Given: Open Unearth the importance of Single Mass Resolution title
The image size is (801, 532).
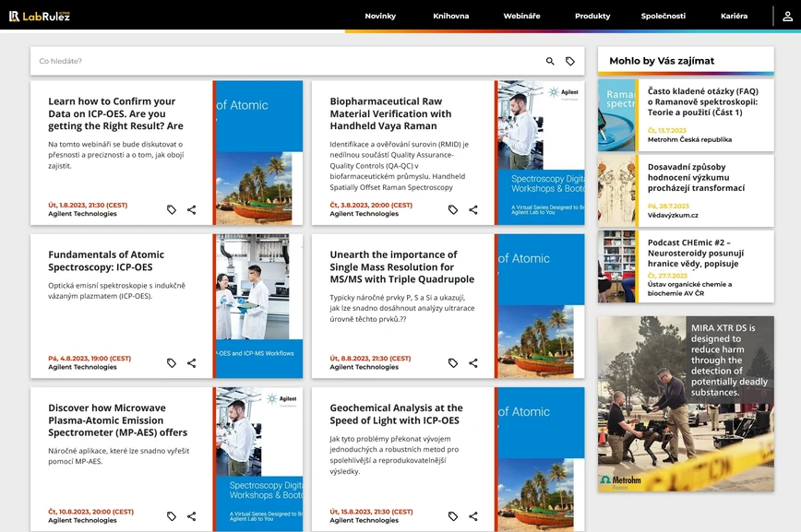Looking at the screenshot, I should [x=402, y=267].
